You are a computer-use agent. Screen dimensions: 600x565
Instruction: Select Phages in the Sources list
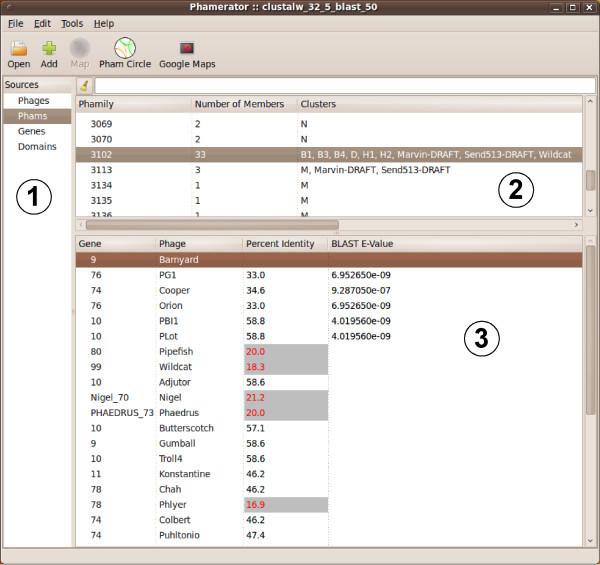click(x=33, y=101)
